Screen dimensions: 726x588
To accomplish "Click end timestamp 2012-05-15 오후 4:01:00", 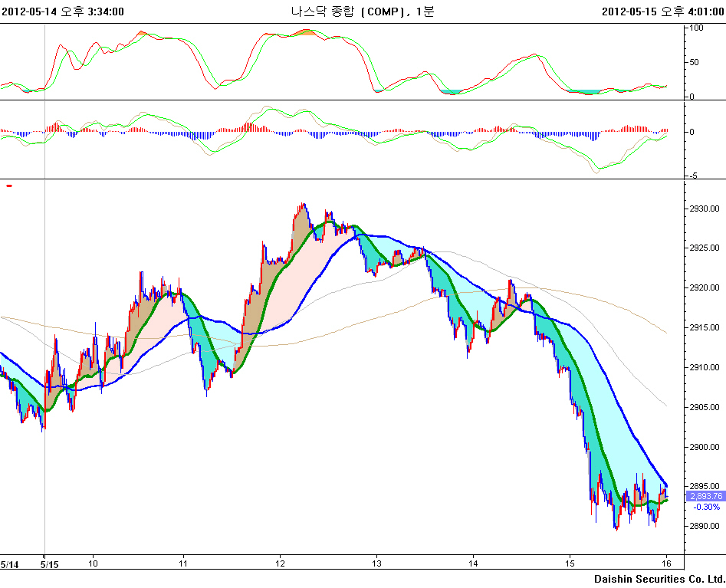I will pyautogui.click(x=662, y=11).
